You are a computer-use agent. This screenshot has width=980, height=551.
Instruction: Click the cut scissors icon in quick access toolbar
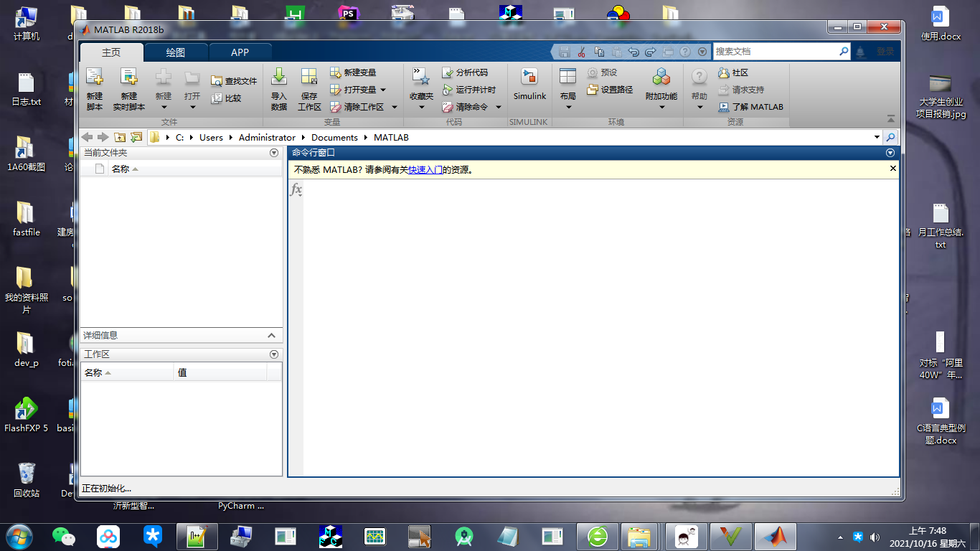coord(582,52)
